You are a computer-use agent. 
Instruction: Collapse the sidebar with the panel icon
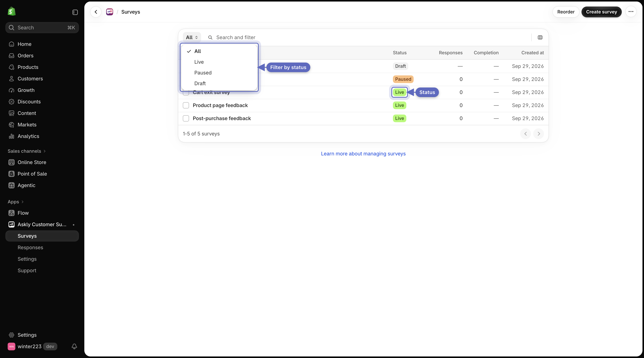(75, 12)
